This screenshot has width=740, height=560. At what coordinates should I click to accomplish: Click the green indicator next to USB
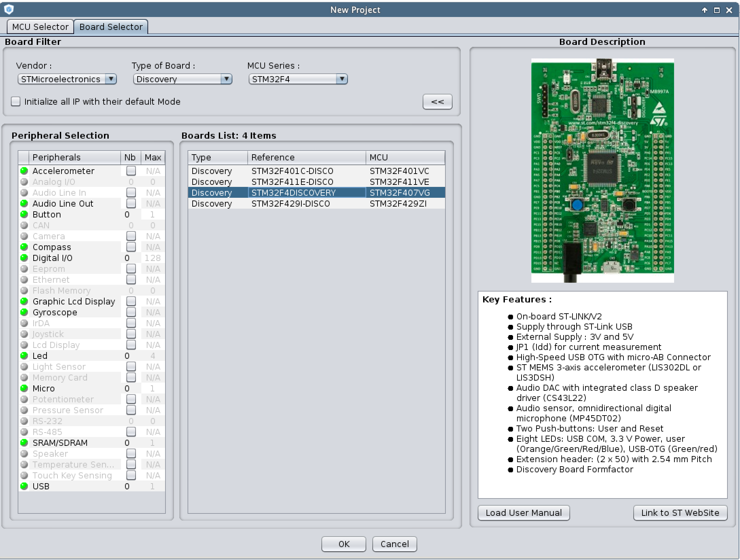pos(24,486)
